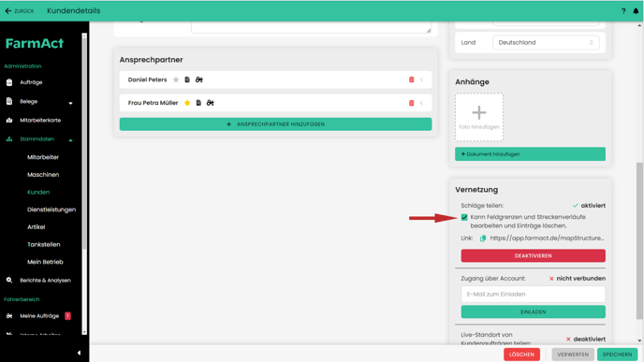The height and width of the screenshot is (362, 644).
Task: Open the notifications bell icon
Action: click(x=636, y=11)
